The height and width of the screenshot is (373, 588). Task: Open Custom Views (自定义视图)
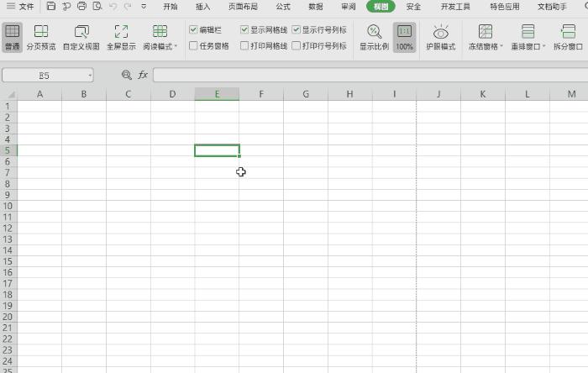tap(81, 37)
